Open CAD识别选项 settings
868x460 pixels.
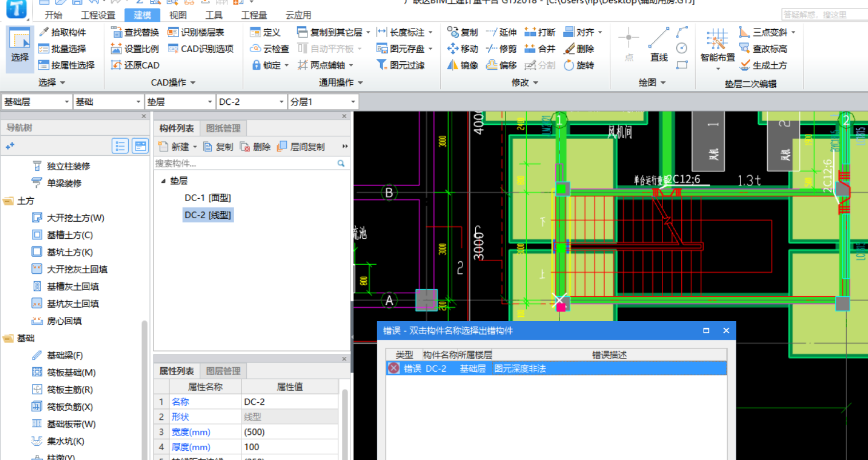click(200, 49)
